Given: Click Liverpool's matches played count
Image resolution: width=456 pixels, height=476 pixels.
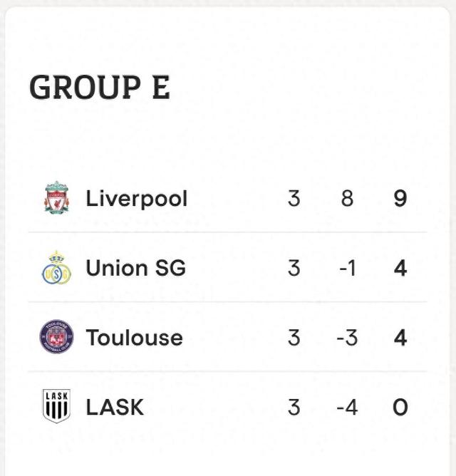Looking at the screenshot, I should pos(294,198).
